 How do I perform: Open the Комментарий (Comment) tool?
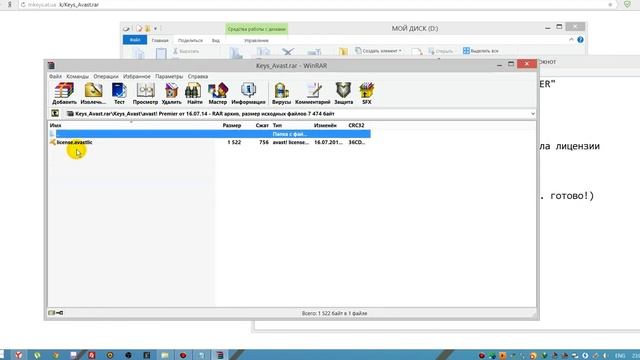[x=313, y=93]
